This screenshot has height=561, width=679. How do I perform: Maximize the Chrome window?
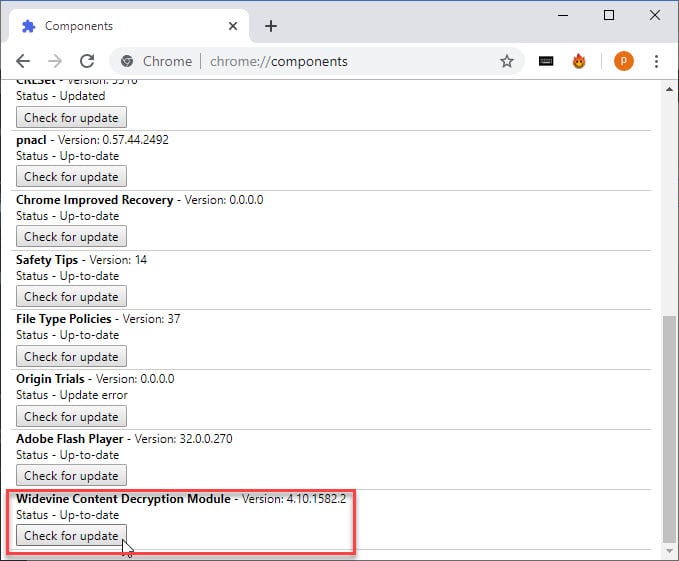tap(609, 15)
